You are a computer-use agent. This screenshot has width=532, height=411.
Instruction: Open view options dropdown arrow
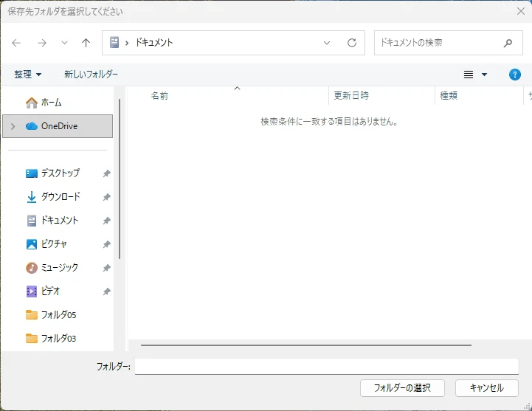(484, 75)
